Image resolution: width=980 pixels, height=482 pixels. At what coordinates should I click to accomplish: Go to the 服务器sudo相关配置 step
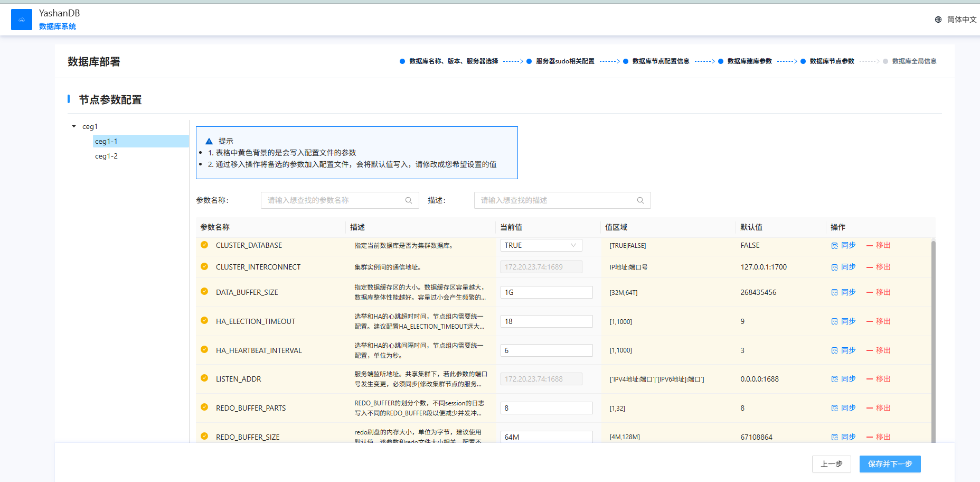[564, 61]
